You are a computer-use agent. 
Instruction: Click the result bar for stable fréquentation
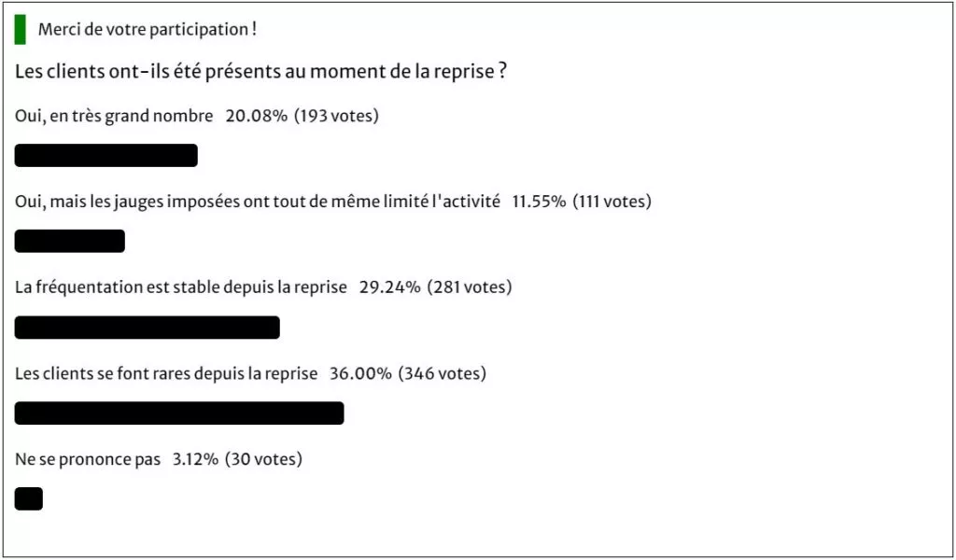coord(147,328)
